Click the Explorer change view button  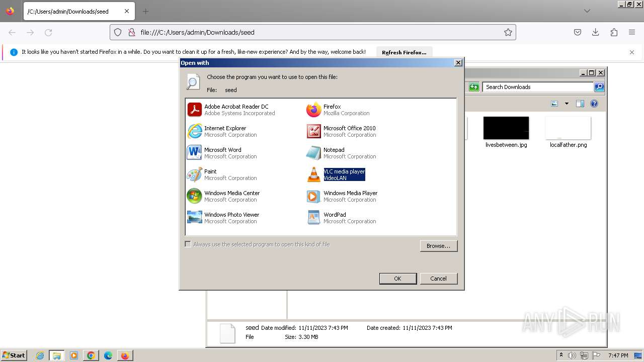[x=554, y=104]
